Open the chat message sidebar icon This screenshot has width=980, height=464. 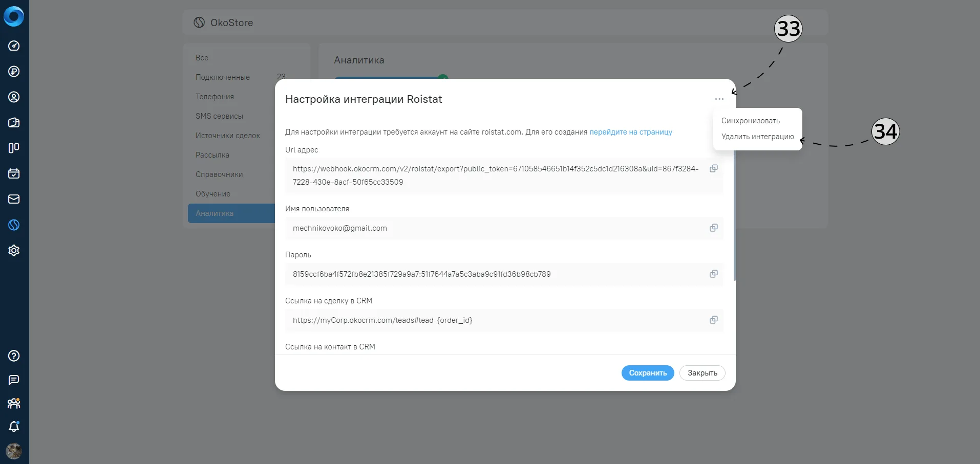(x=14, y=380)
